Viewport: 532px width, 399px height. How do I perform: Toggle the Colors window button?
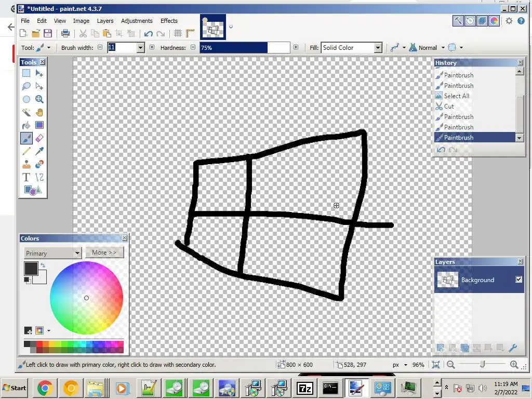point(494,21)
